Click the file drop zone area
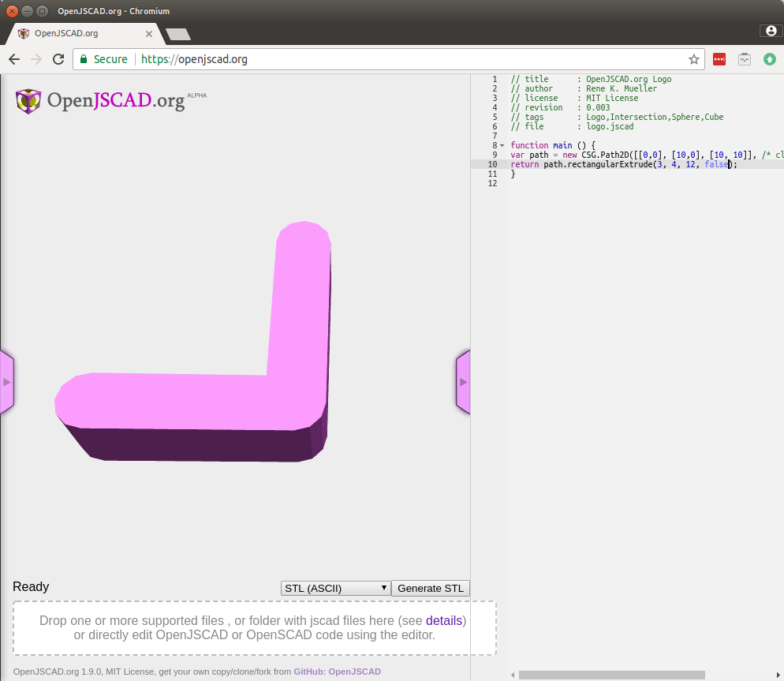This screenshot has height=681, width=784. pos(255,628)
